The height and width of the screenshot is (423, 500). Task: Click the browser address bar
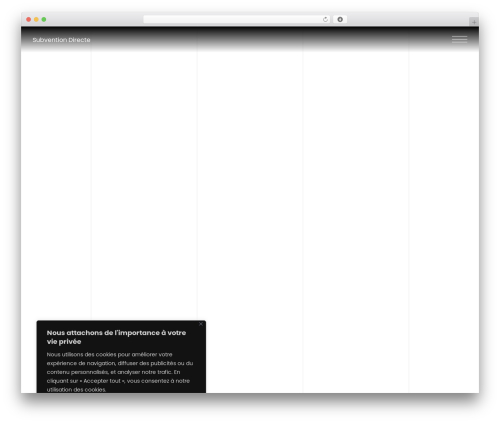point(237,19)
